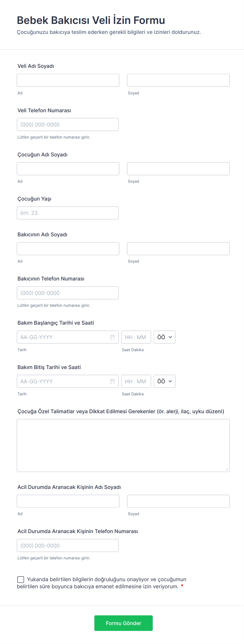Screen dimensions: 244x644
Task: Open ÖÖ dropdown for start time
Action: 165,337
